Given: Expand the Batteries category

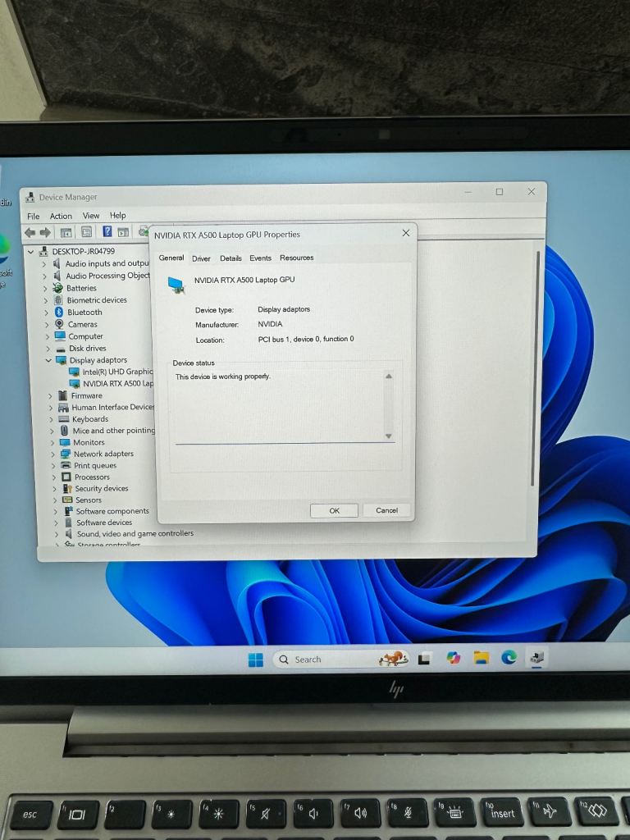Looking at the screenshot, I should tap(46, 288).
